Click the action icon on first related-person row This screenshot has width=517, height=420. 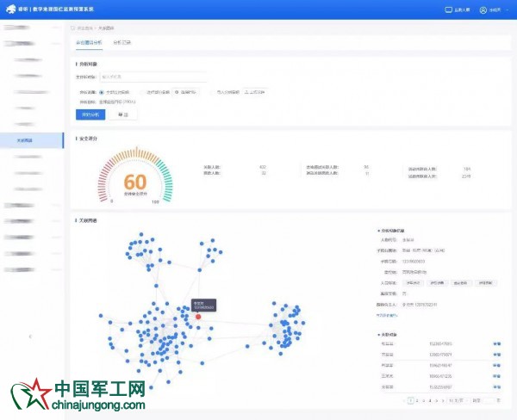496,343
